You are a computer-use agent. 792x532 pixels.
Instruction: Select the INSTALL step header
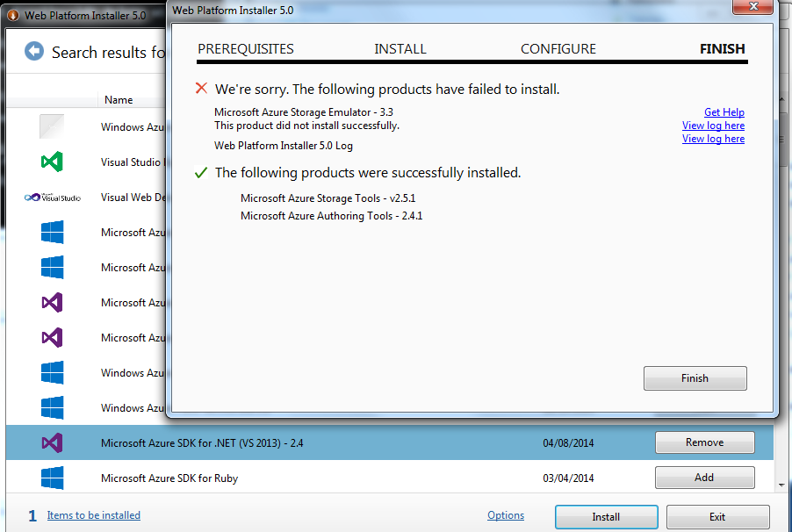[x=400, y=48]
